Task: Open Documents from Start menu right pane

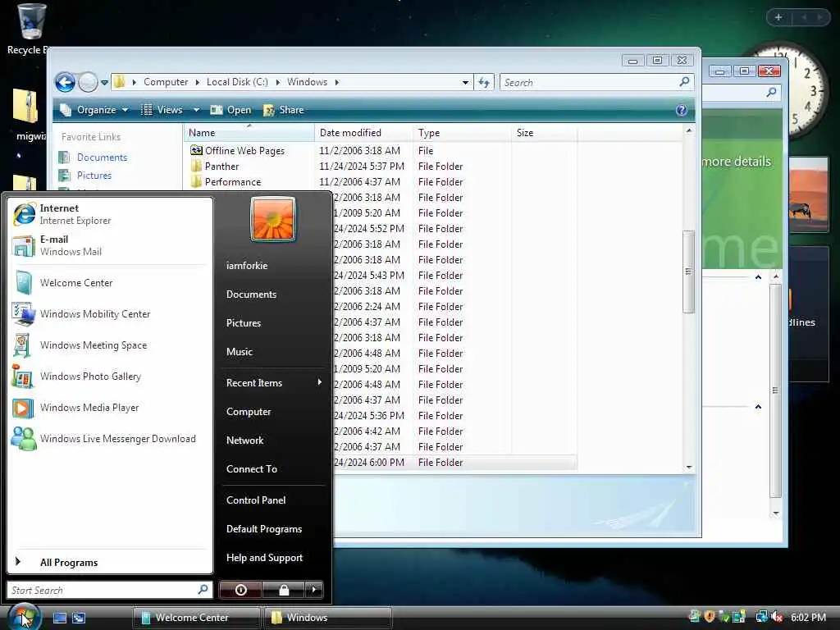Action: [273, 294]
